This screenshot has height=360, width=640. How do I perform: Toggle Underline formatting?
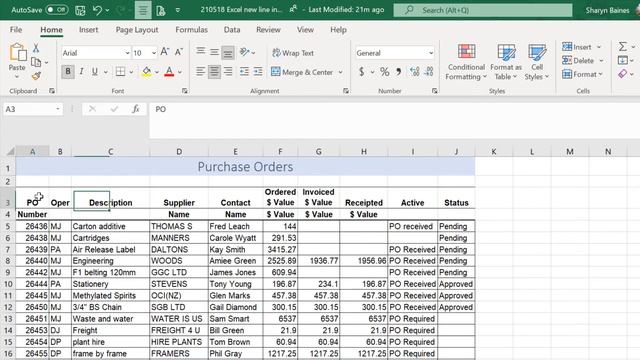point(95,72)
